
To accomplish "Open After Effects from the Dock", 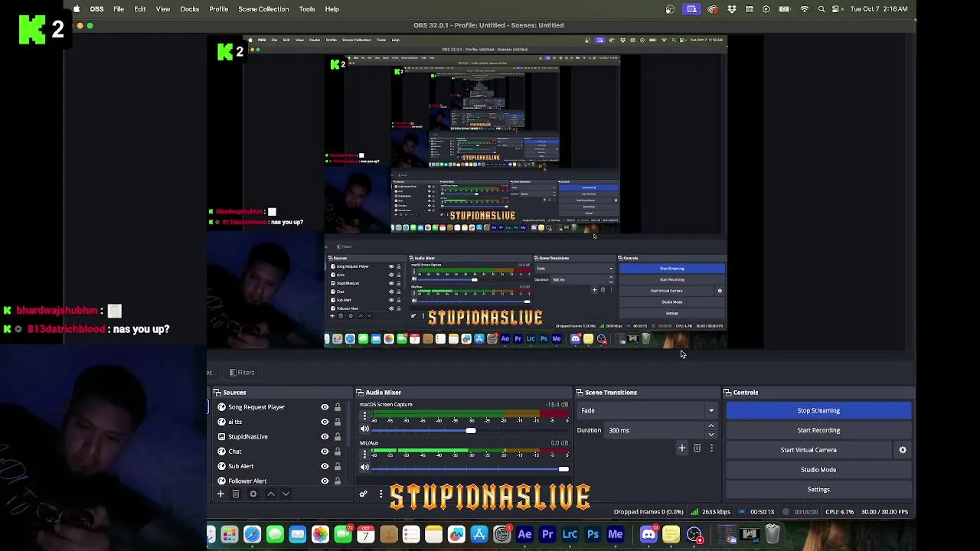I will [524, 534].
